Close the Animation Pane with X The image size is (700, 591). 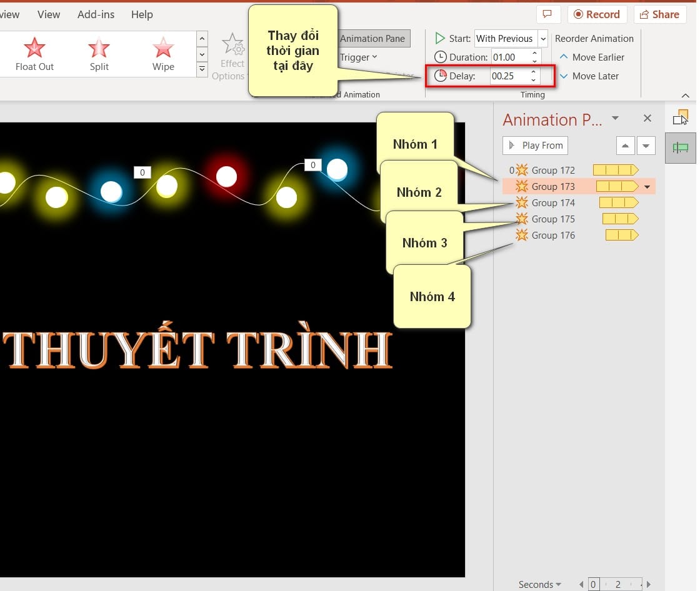[647, 118]
